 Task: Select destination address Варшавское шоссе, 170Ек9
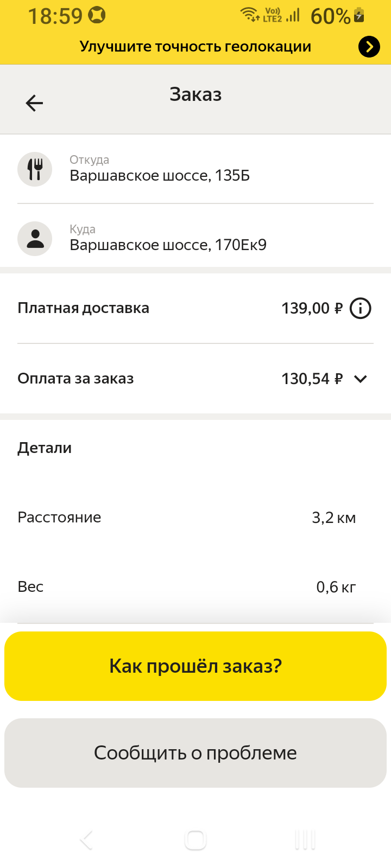click(x=168, y=245)
